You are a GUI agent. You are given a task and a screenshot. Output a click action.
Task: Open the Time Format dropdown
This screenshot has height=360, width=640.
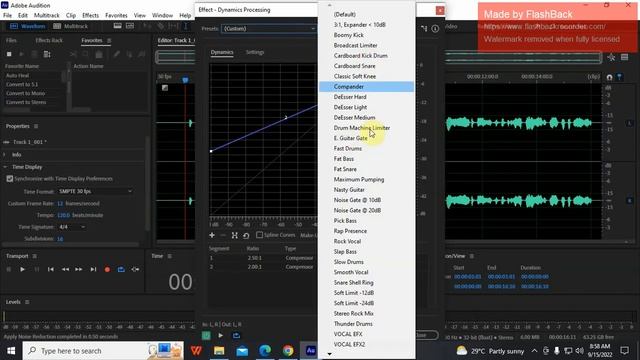pyautogui.click(x=95, y=191)
